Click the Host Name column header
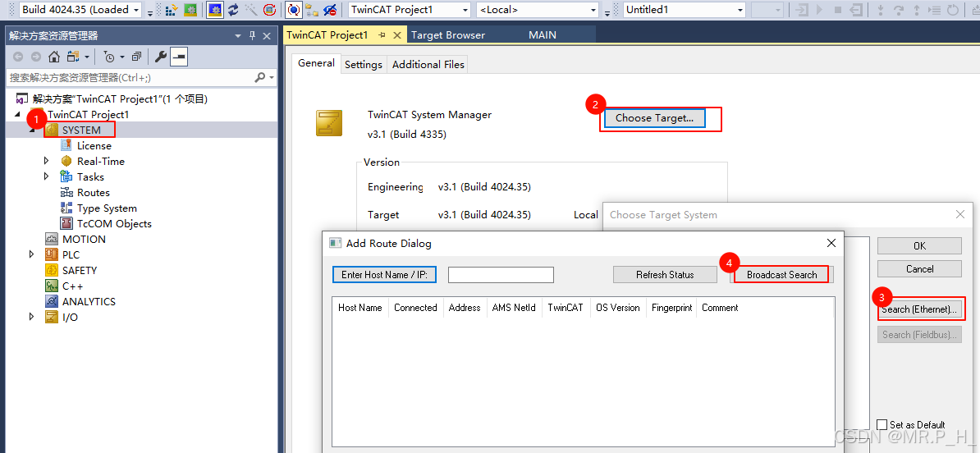The height and width of the screenshot is (453, 980). pyautogui.click(x=360, y=308)
